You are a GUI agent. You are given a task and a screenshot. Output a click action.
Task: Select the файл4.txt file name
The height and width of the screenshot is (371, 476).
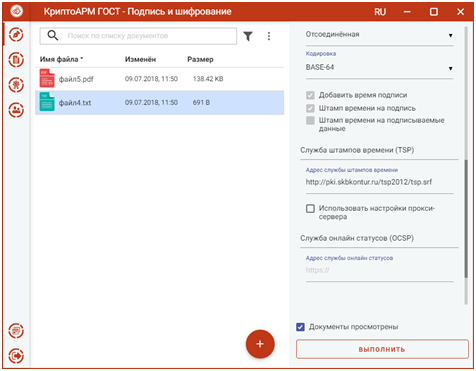tap(75, 103)
